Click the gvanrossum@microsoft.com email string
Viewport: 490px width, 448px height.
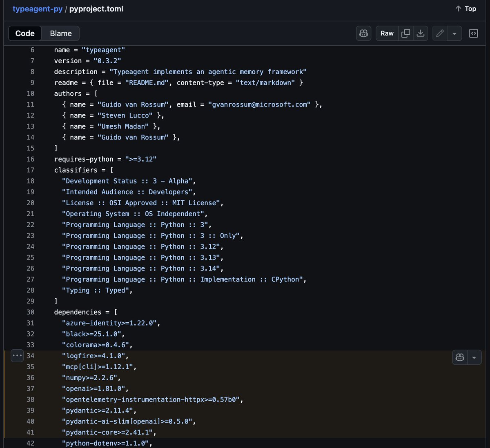[259, 104]
